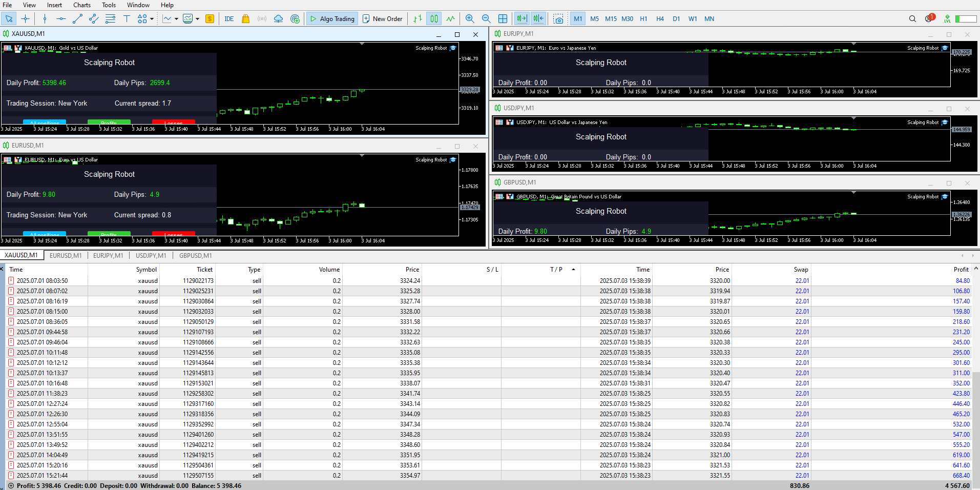Open the trading Signals icon
Viewport: 980px width, 490px height.
[262, 19]
